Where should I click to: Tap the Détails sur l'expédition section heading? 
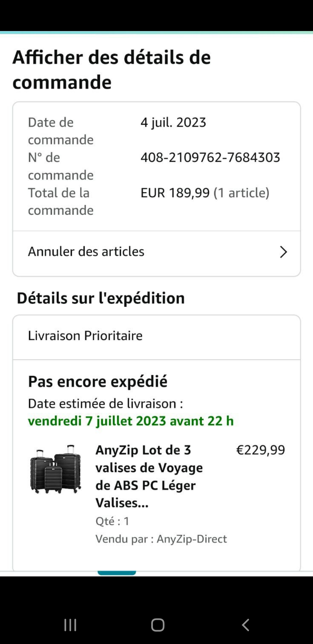pyautogui.click(x=101, y=298)
